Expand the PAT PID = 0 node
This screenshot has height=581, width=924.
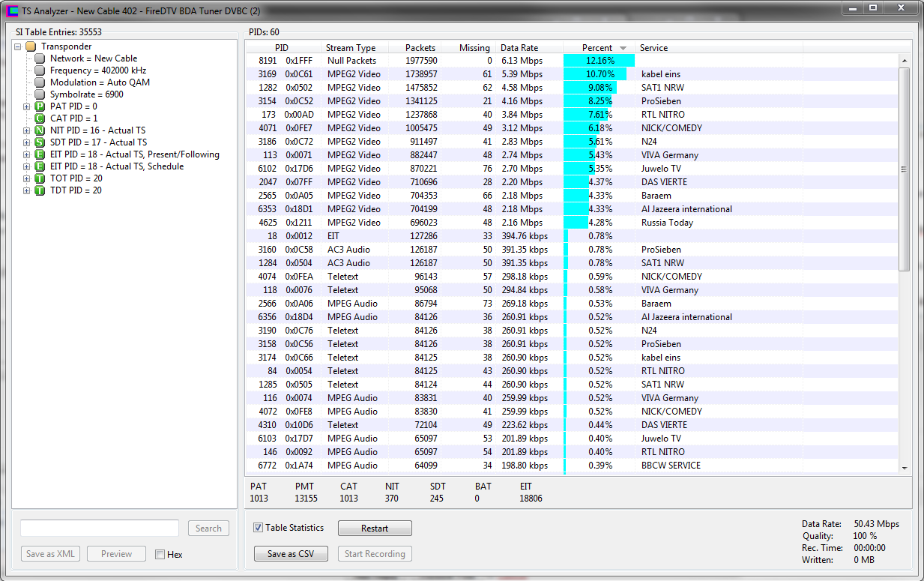[x=27, y=106]
